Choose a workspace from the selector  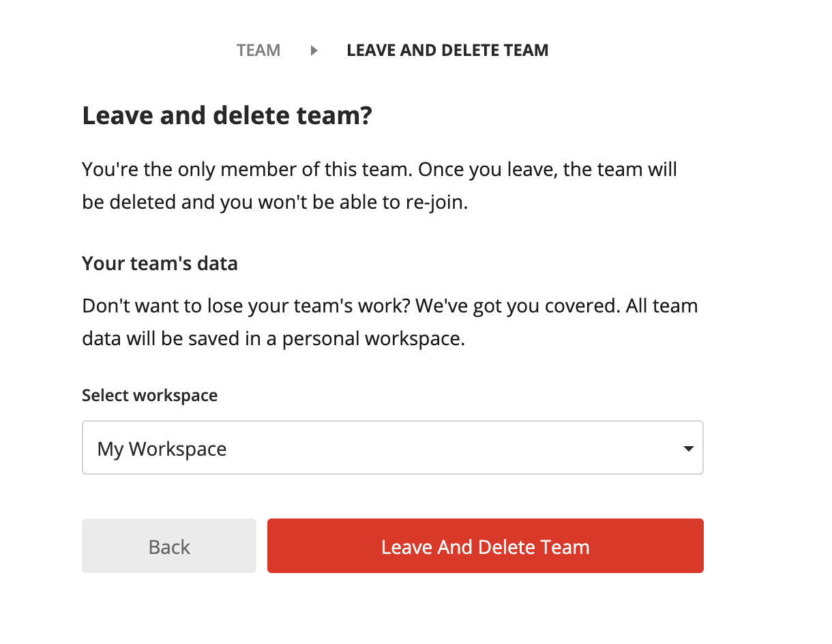392,448
